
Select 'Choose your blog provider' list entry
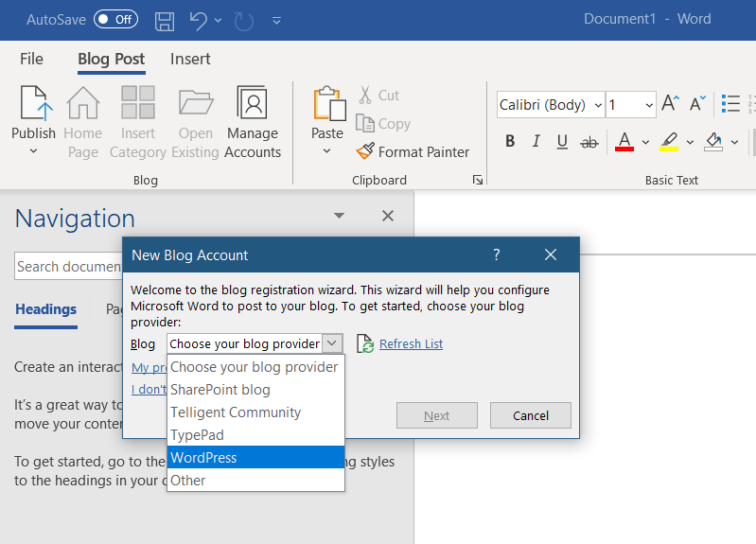click(x=255, y=367)
